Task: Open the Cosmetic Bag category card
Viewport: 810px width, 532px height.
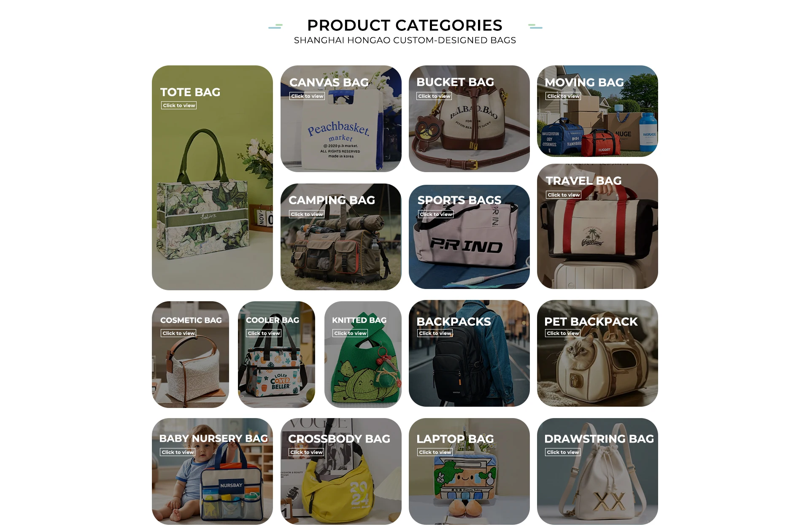Action: (190, 354)
